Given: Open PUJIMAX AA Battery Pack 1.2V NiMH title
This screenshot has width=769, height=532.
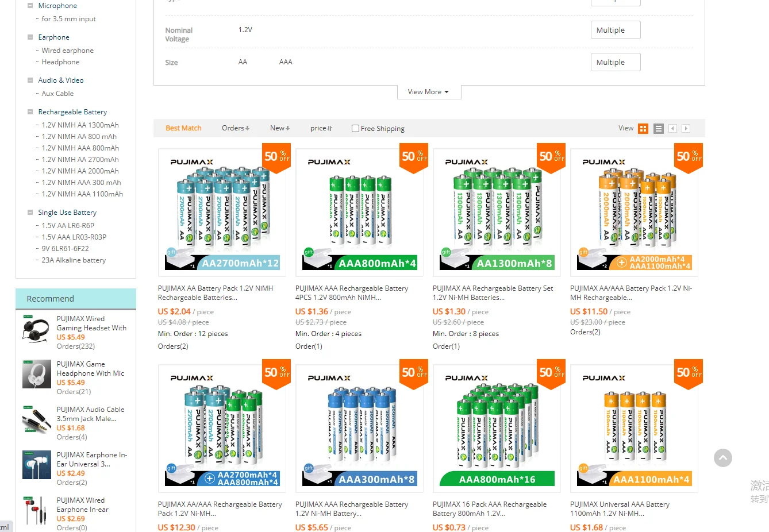Looking at the screenshot, I should point(216,293).
